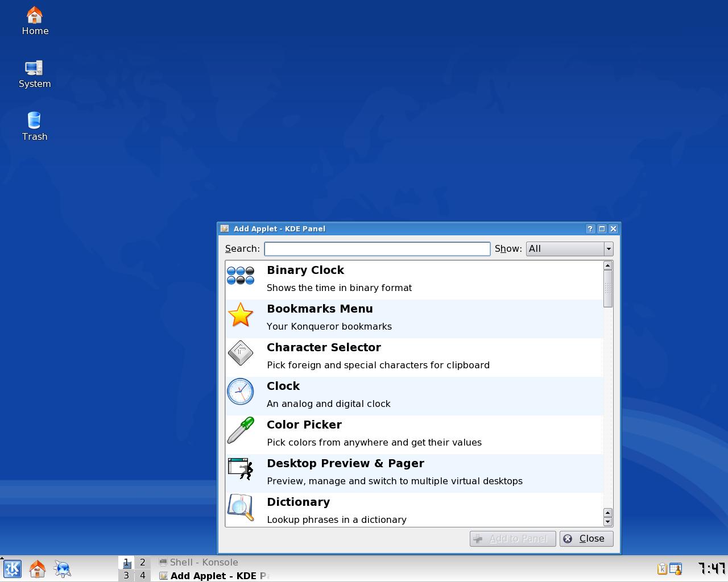Click the Home launcher in the panel
Viewport: 728px width, 582px height.
click(38, 569)
